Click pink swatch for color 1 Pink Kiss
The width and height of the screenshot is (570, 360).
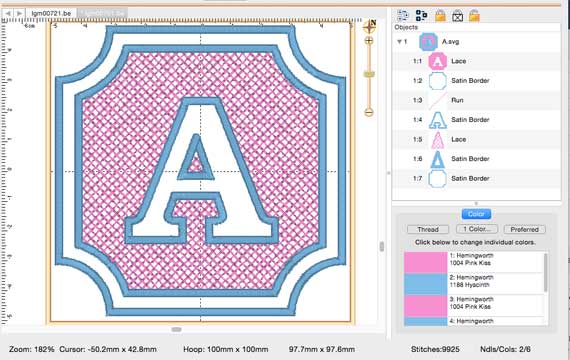425,263
